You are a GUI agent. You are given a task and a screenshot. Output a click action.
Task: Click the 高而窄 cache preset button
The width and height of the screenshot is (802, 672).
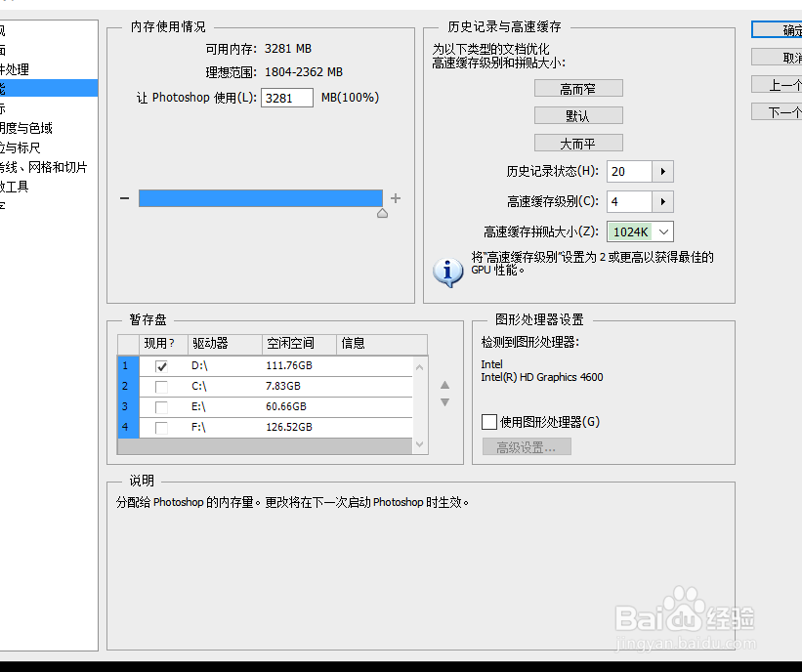pos(578,87)
